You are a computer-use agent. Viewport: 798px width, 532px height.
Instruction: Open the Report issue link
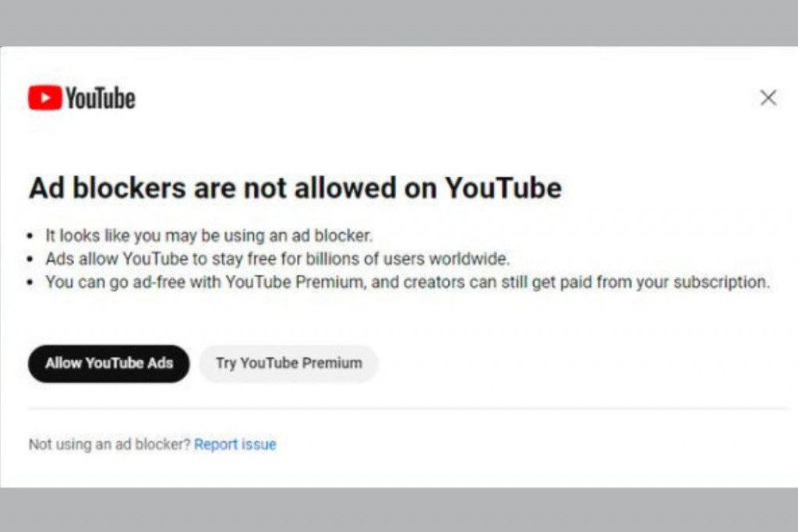tap(235, 445)
